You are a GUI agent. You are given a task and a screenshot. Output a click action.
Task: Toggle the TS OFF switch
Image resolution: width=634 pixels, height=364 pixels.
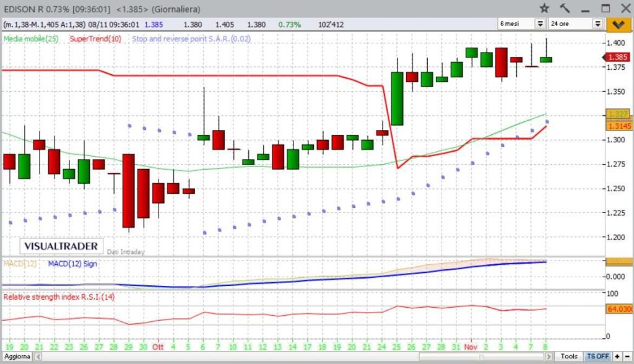click(x=597, y=357)
